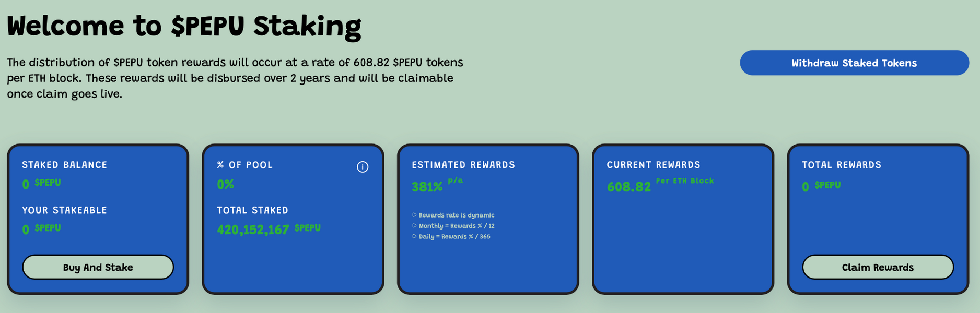
Task: Click the Total Staked amount 420,152,167
Action: 253,230
